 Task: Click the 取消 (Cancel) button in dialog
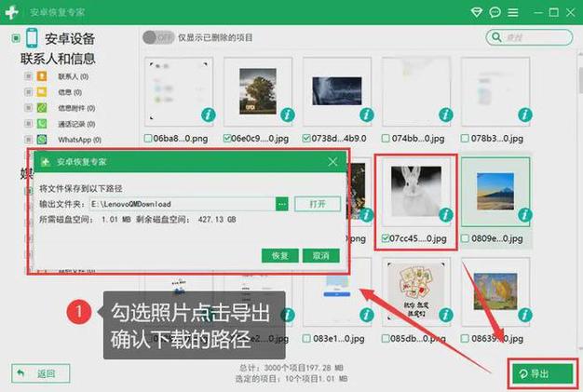click(321, 256)
